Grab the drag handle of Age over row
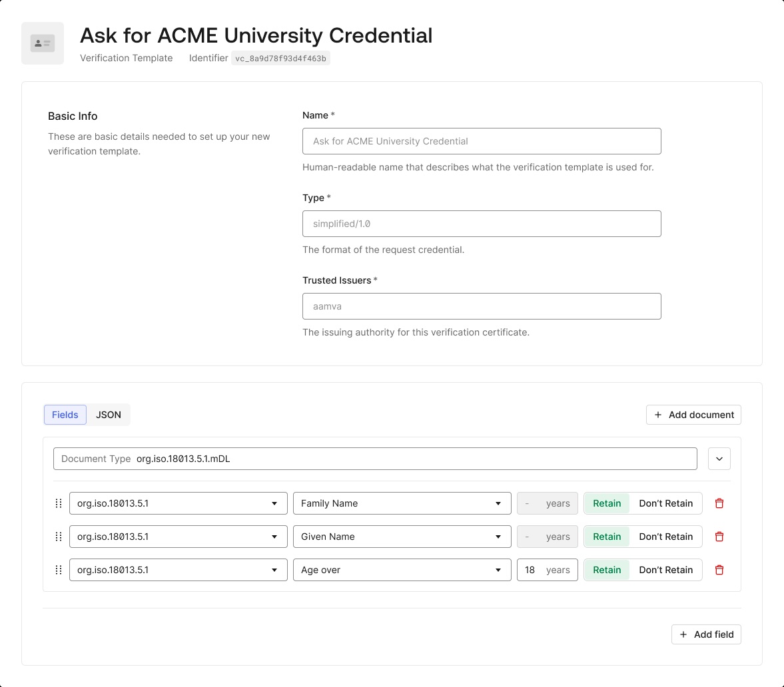784x687 pixels. tap(59, 570)
